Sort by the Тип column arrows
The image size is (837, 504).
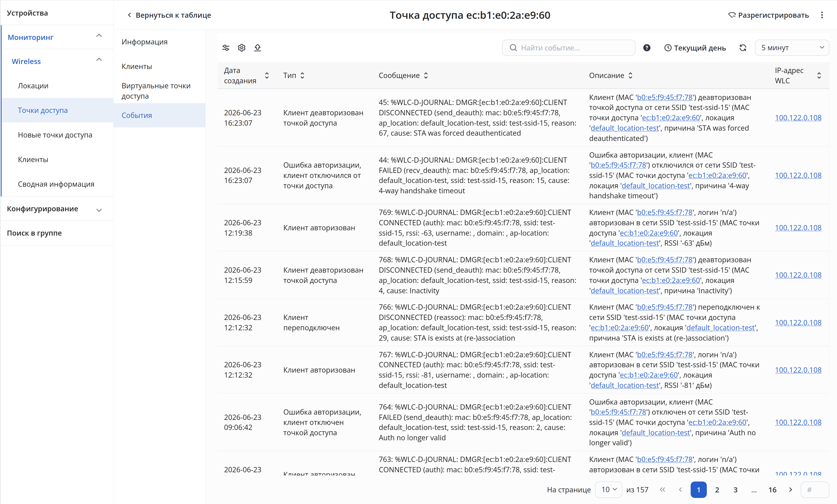302,75
